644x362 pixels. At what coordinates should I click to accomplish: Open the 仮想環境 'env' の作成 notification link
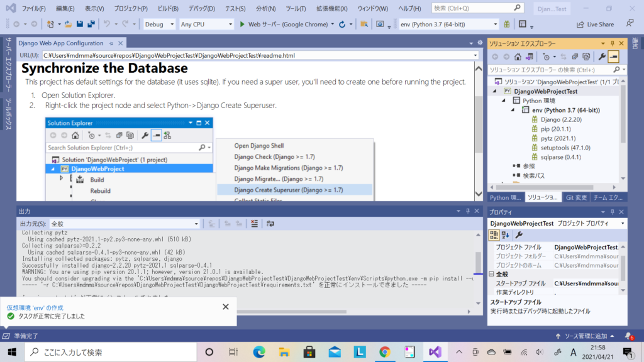(x=35, y=307)
